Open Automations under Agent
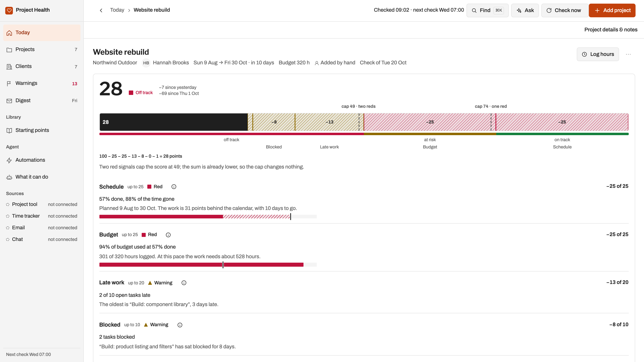The width and height of the screenshot is (644, 362). [x=42, y=160]
